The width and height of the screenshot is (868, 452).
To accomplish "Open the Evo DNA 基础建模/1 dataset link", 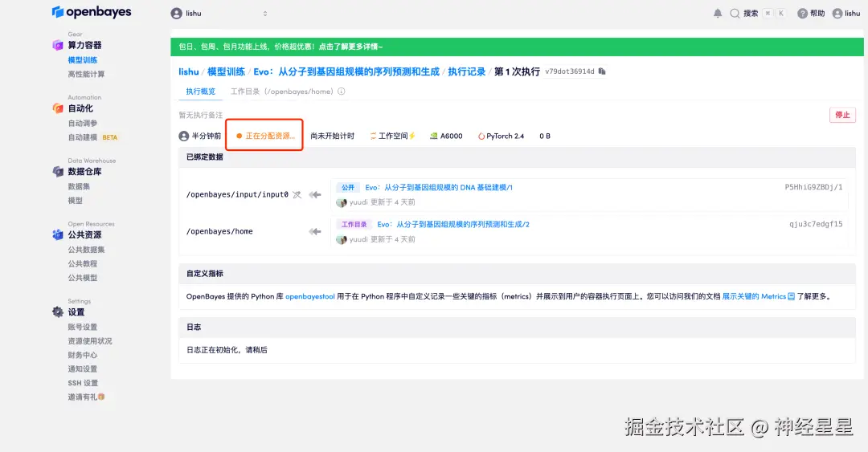I will pyautogui.click(x=439, y=188).
